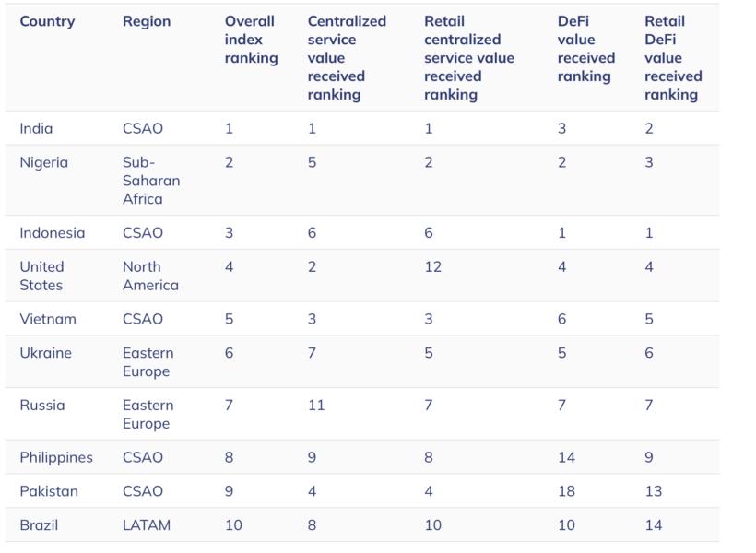Click the DeFi value received ranking header
Image resolution: width=756 pixels, height=553 pixels.
585,48
